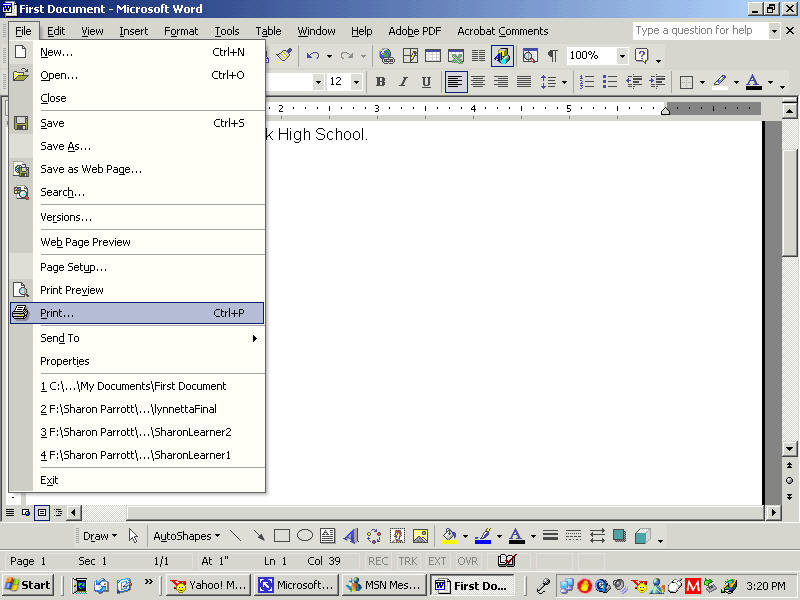Toggle Underline formatting
The width and height of the screenshot is (800, 600).
pyautogui.click(x=427, y=82)
